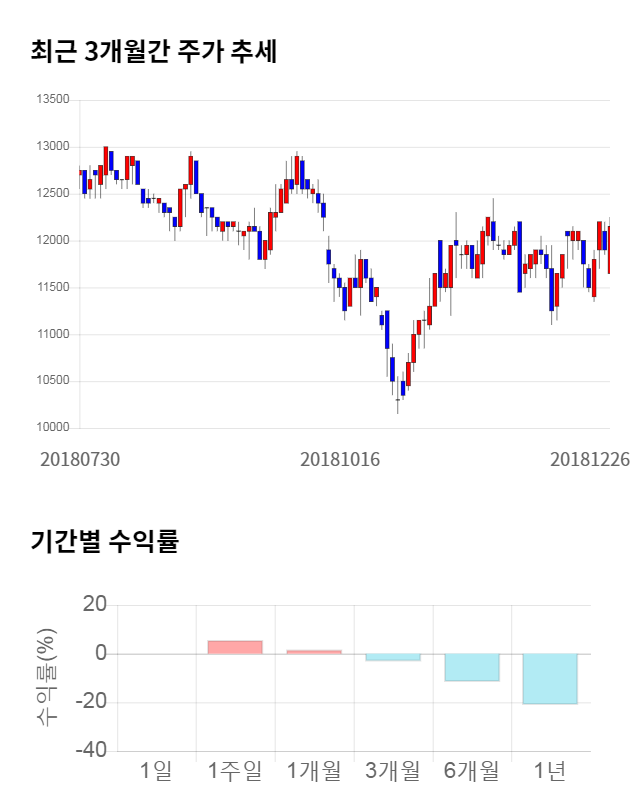Select the 1년 return bar
Viewport: 640px width, 810px height.
[x=550, y=678]
